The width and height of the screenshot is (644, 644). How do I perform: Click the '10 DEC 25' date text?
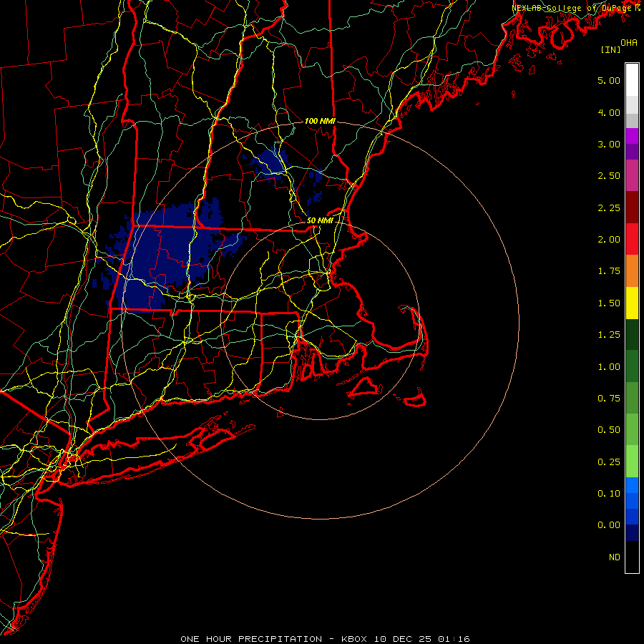click(402, 639)
